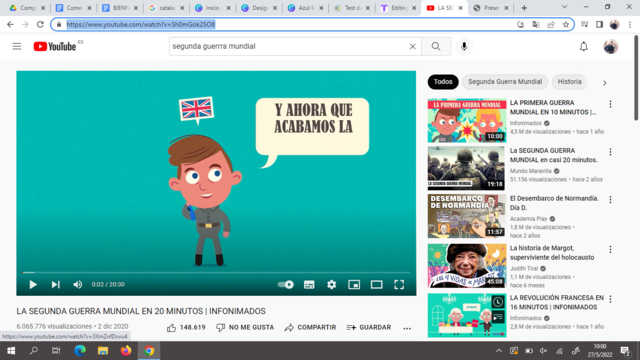Image resolution: width=640 pixels, height=360 pixels.
Task: Show more filter chips with arrow
Action: [604, 82]
